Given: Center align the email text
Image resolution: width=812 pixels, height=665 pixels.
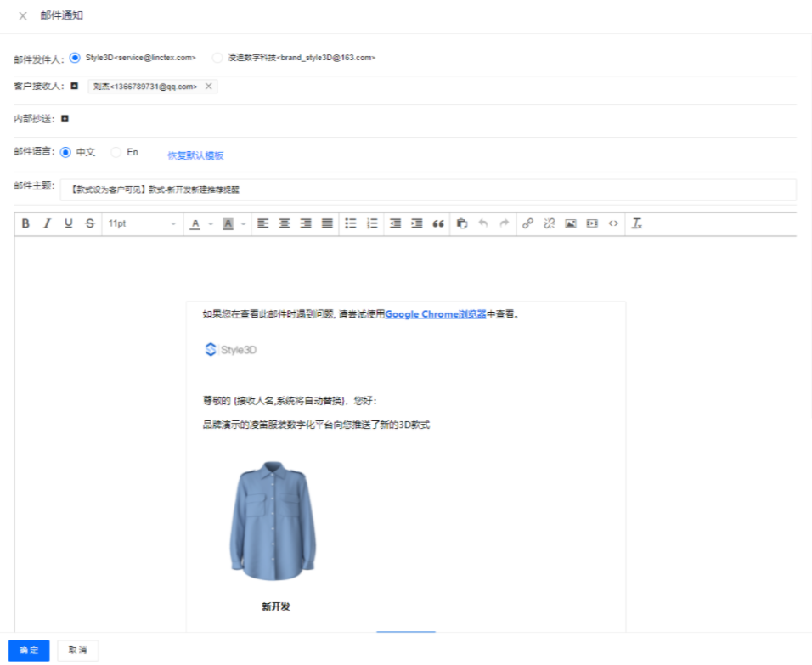Looking at the screenshot, I should pos(285,223).
